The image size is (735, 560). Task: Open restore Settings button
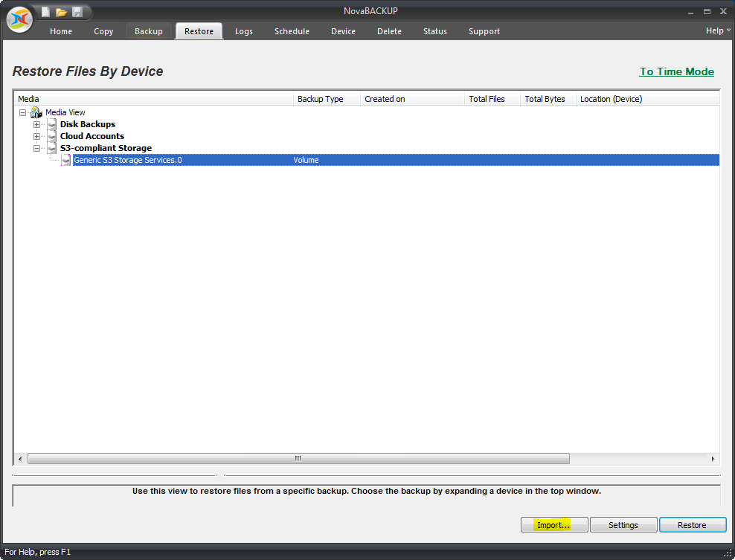[x=623, y=525]
